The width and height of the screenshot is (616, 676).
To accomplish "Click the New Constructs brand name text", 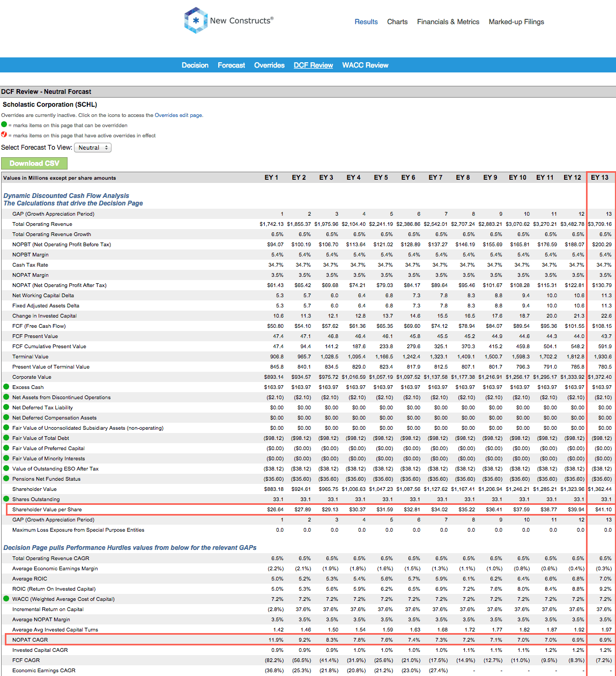I will point(241,20).
